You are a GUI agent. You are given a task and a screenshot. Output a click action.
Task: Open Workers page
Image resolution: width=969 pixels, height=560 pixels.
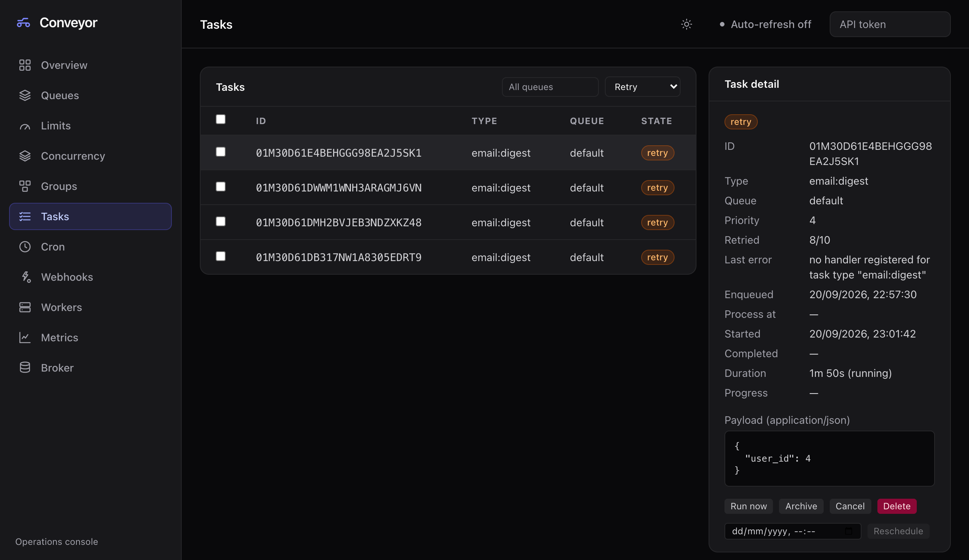click(x=90, y=308)
